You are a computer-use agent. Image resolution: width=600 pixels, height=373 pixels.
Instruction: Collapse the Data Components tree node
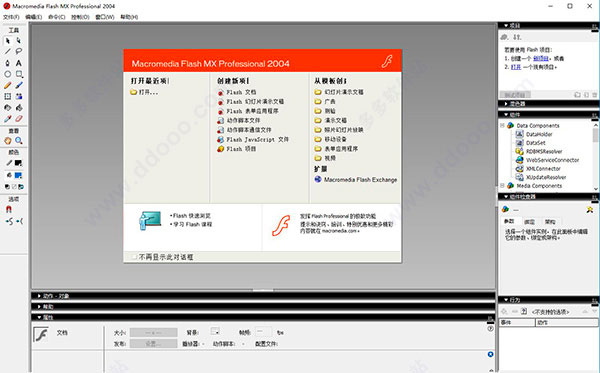[502, 125]
